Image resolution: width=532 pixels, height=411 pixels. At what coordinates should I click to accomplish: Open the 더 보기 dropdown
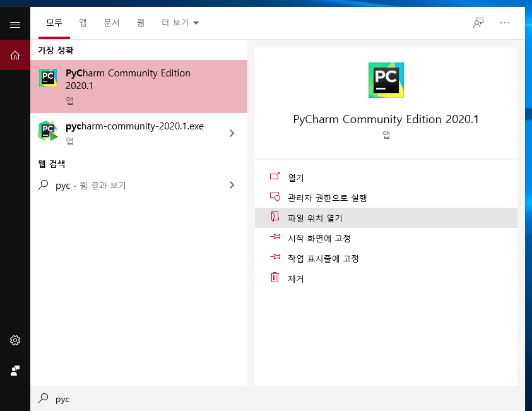click(180, 23)
